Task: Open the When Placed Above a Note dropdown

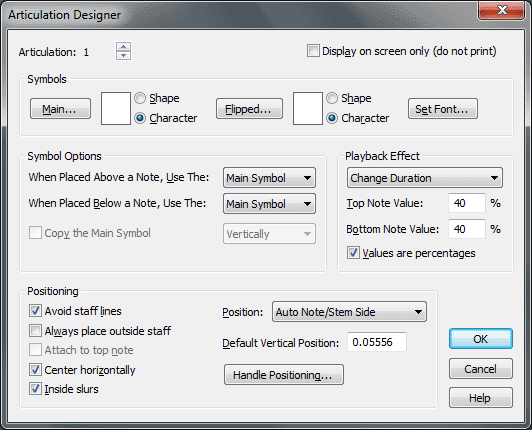Action: coord(269,177)
